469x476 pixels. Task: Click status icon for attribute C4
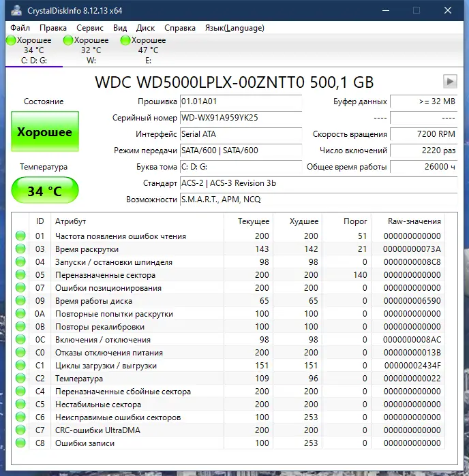click(x=20, y=392)
